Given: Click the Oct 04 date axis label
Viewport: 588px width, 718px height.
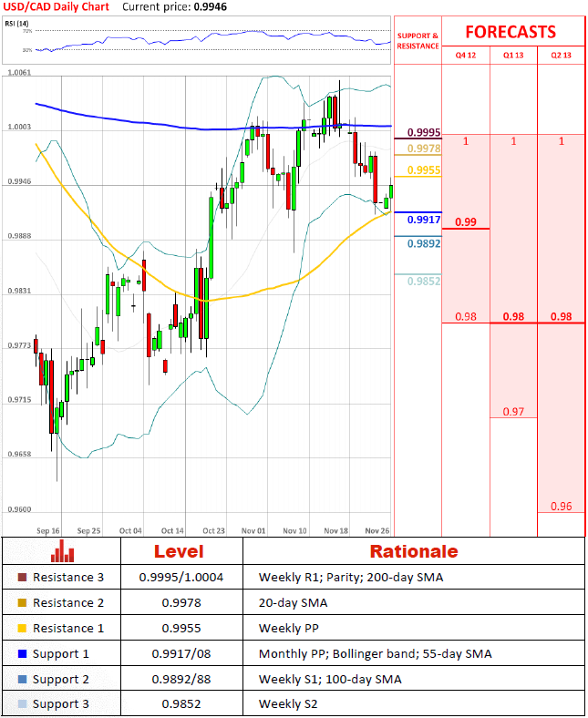Looking at the screenshot, I should [x=130, y=530].
